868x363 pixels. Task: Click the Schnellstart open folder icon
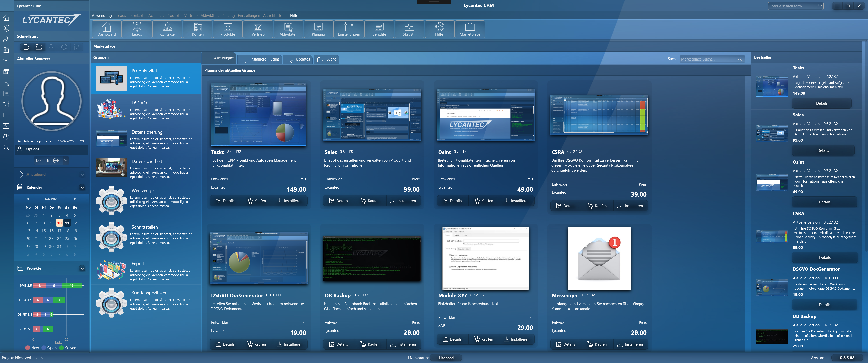39,47
